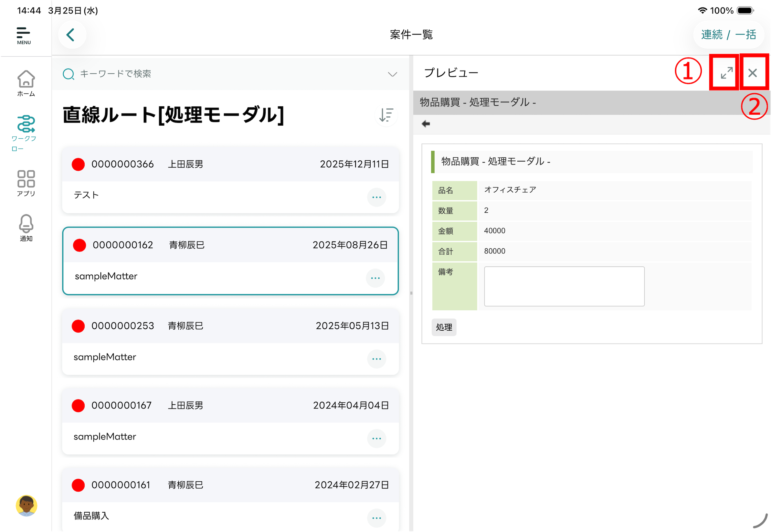Open more options for case 0000000167

(x=376, y=438)
